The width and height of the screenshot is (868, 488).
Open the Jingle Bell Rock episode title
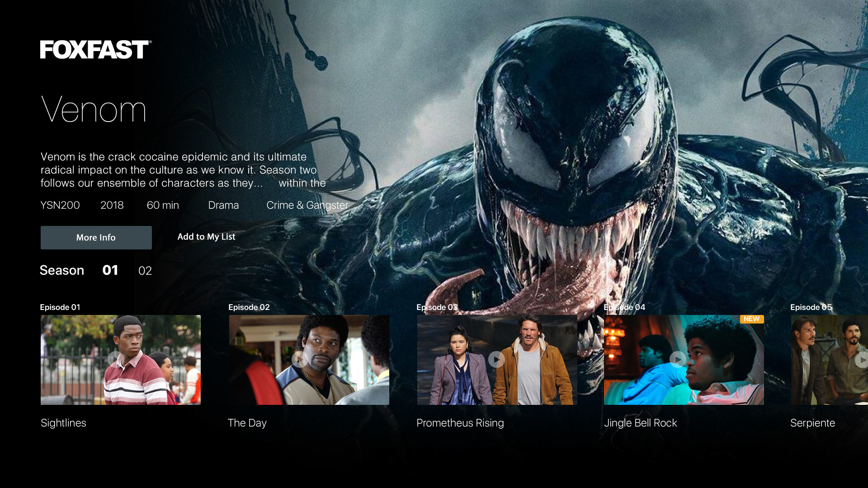[x=641, y=423]
